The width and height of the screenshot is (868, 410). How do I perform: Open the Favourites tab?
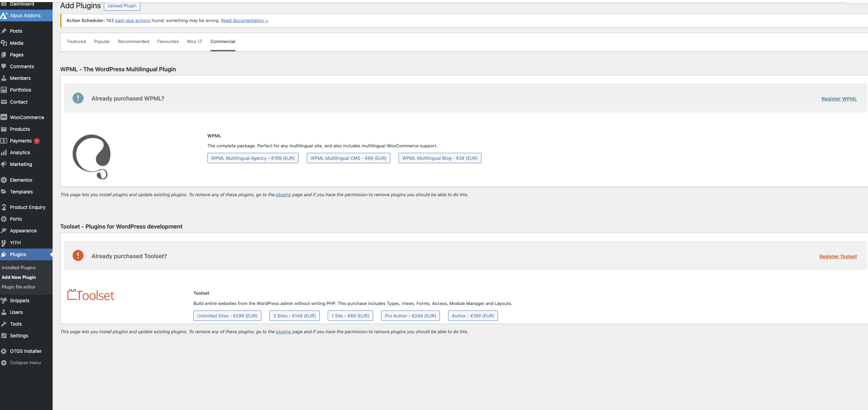(168, 42)
